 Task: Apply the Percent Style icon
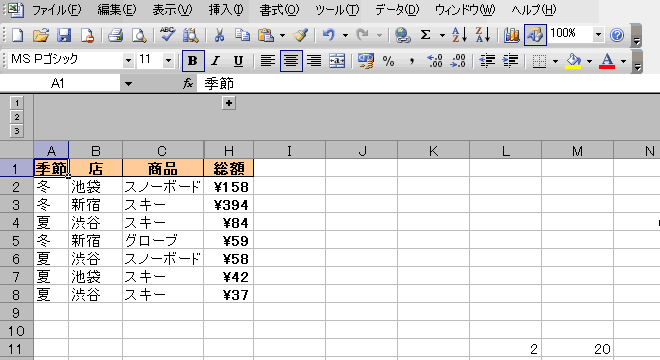click(x=389, y=61)
